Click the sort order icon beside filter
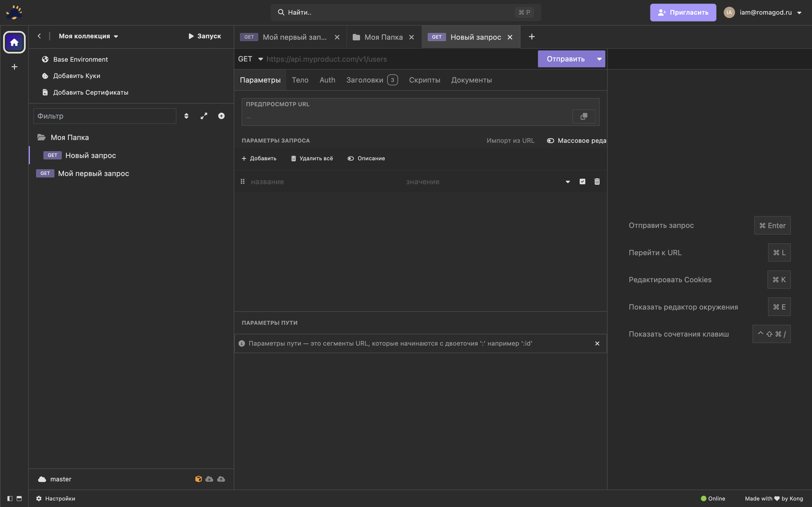 click(x=186, y=116)
